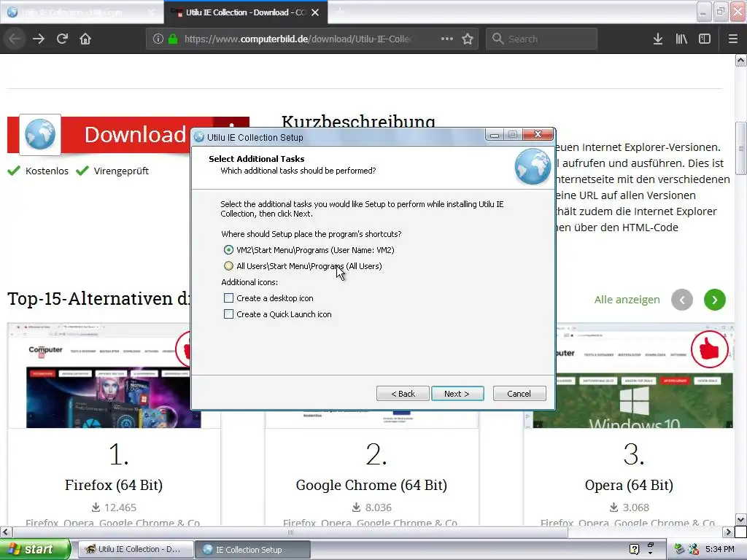
Task: Click the Back button in setup
Action: [403, 394]
